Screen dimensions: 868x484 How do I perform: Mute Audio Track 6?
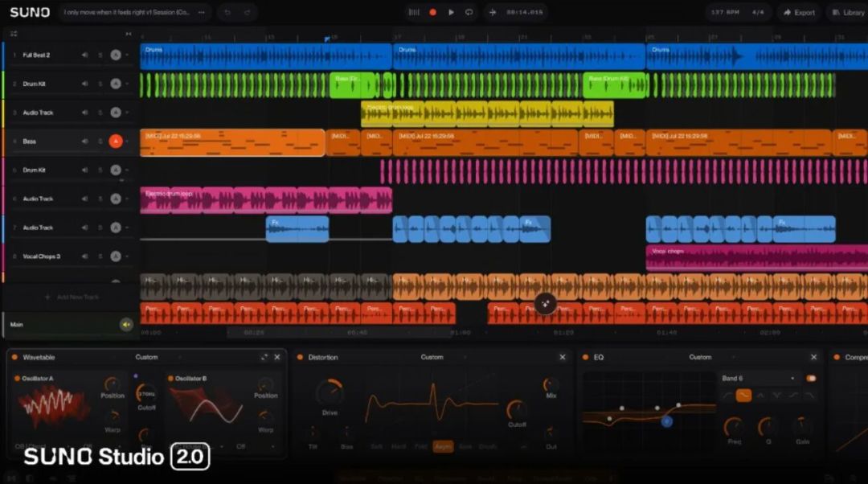(84, 199)
